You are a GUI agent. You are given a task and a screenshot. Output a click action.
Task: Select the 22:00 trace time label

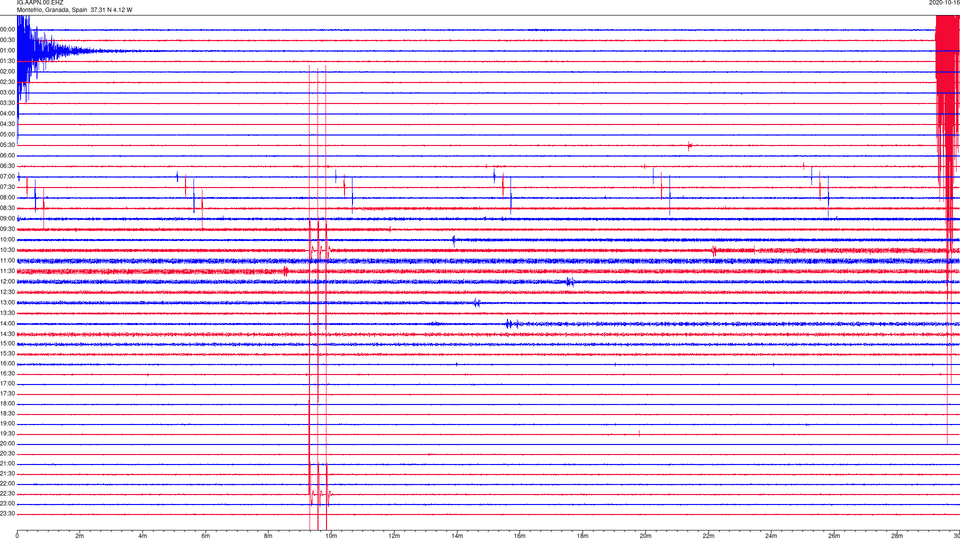[x=8, y=484]
